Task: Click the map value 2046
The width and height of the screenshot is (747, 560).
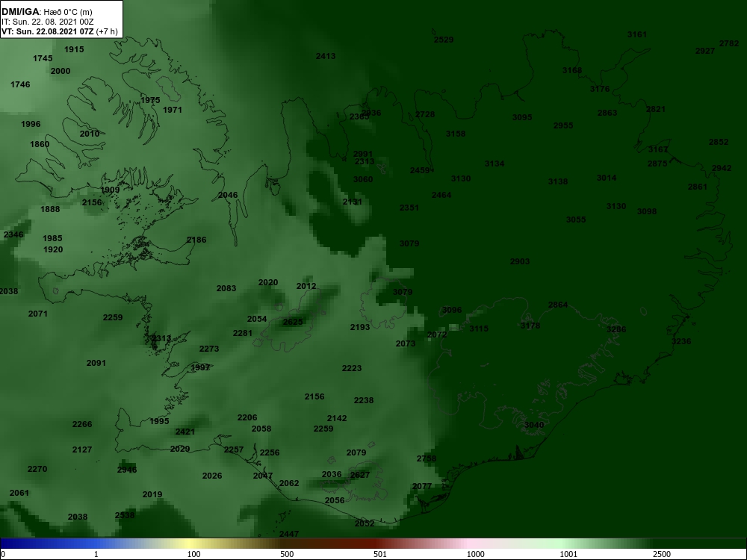Action: pos(228,195)
